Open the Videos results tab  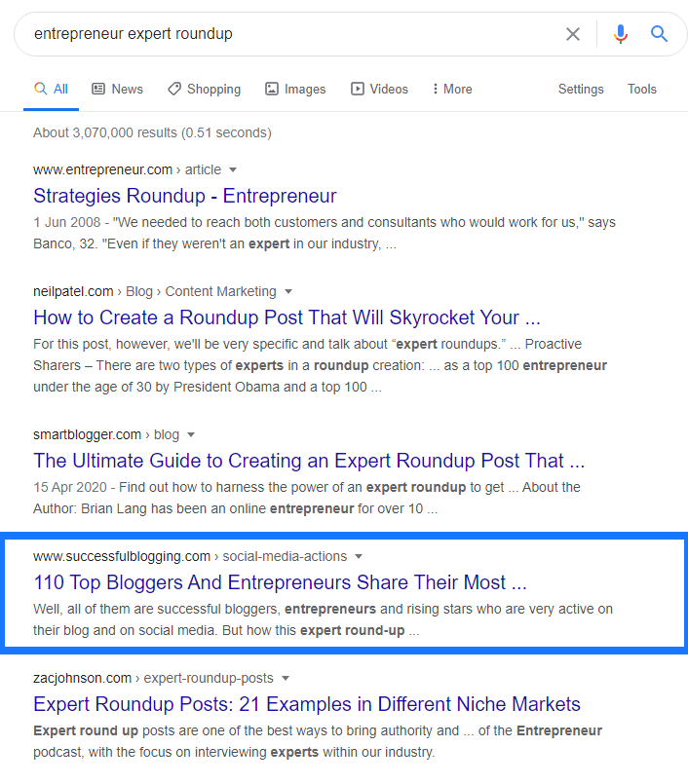point(379,89)
